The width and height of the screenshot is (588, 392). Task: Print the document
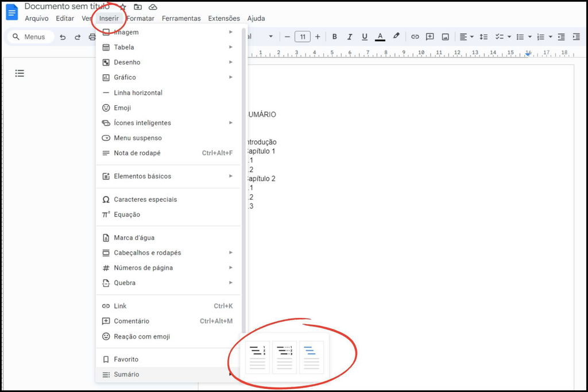click(x=92, y=36)
